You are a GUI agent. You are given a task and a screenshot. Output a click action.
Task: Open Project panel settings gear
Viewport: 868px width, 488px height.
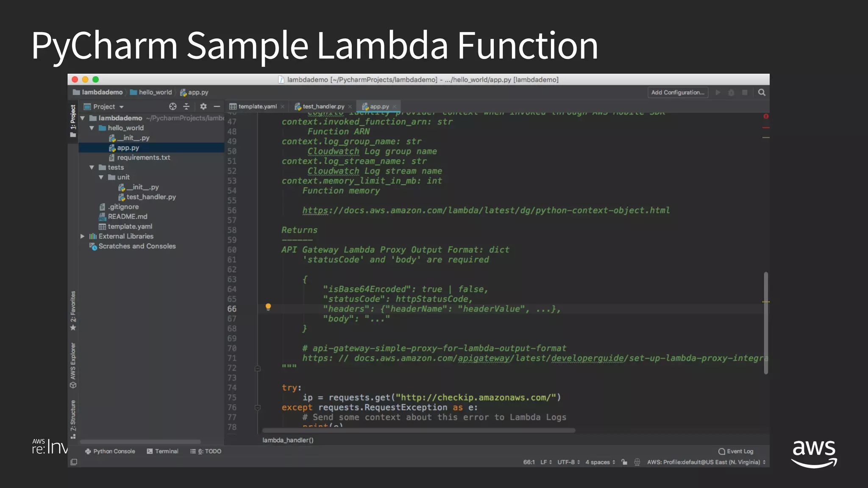coord(203,106)
